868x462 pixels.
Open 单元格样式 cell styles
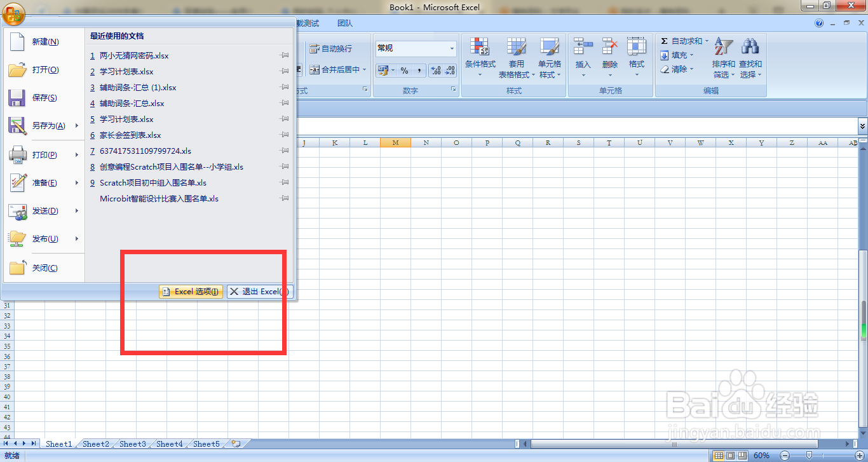[x=550, y=58]
